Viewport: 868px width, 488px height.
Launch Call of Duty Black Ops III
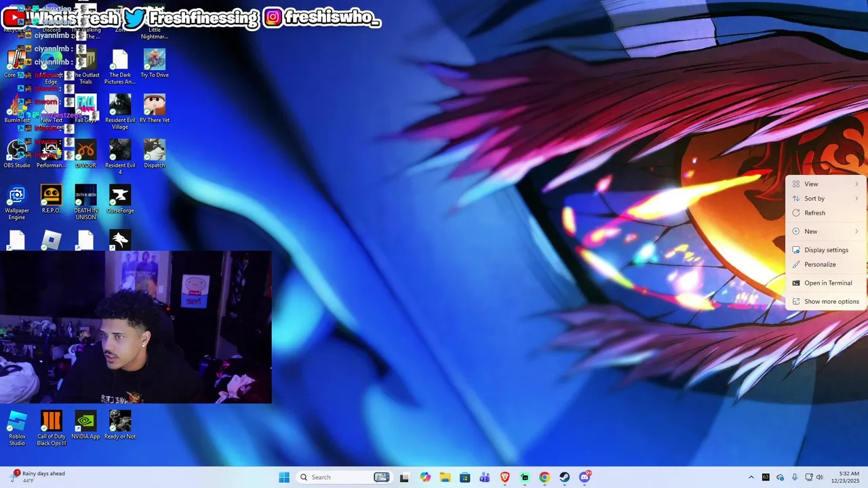click(x=52, y=428)
